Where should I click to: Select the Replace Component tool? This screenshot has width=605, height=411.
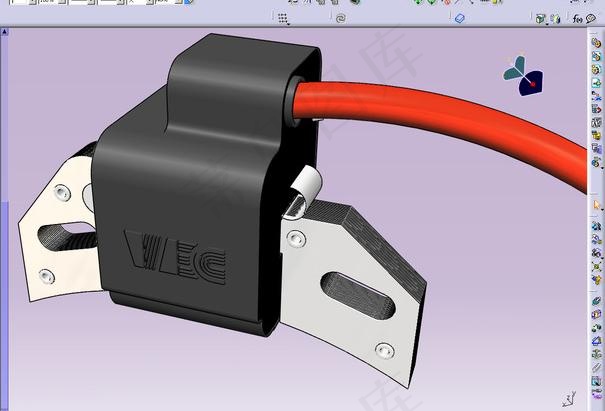click(x=596, y=96)
